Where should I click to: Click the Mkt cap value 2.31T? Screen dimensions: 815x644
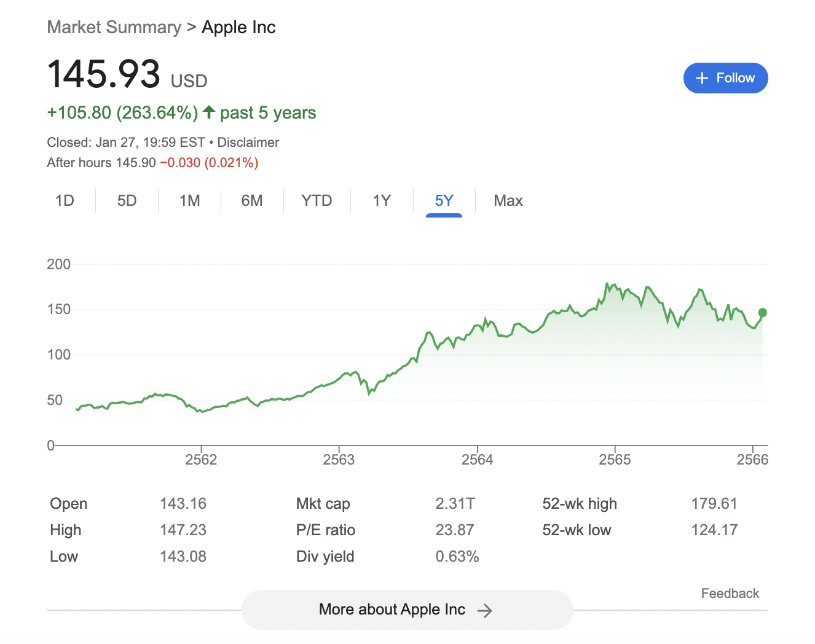tap(455, 504)
